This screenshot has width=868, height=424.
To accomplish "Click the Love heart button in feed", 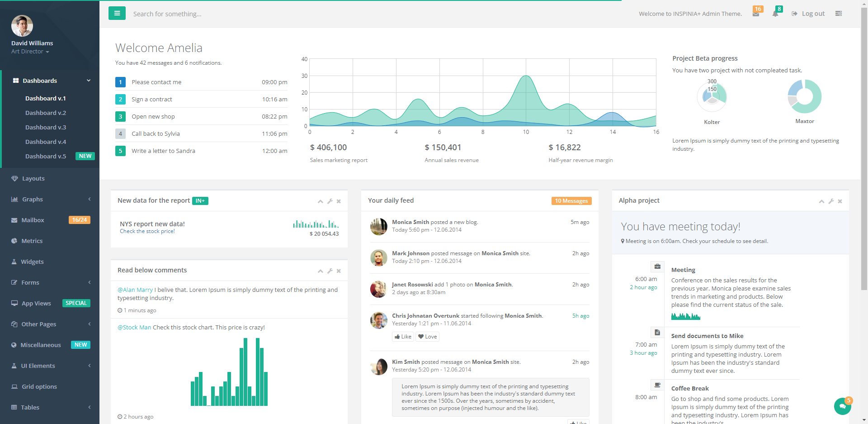I will point(427,337).
